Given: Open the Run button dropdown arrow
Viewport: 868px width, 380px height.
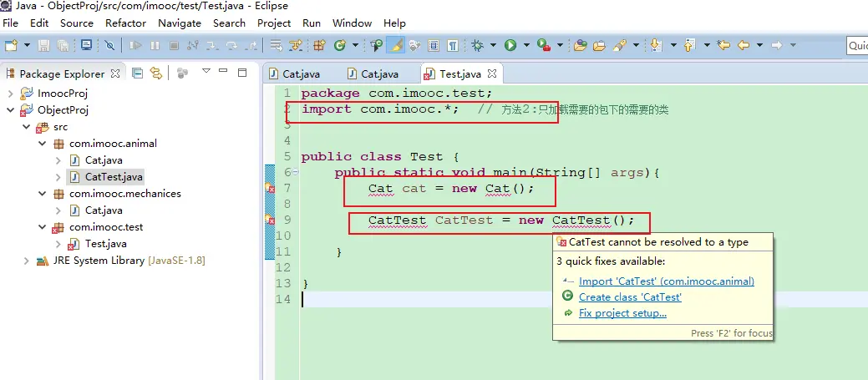Looking at the screenshot, I should [x=524, y=45].
